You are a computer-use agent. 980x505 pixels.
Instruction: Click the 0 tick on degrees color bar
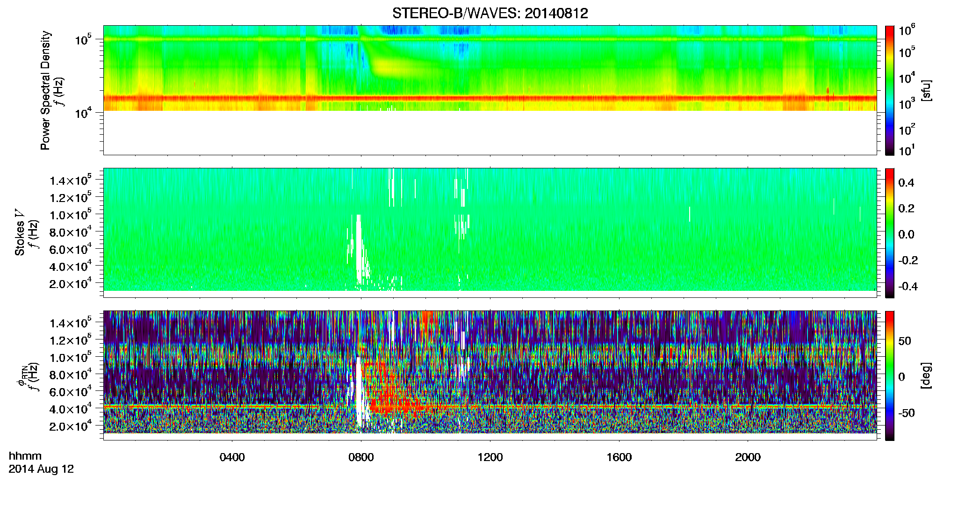point(902,377)
